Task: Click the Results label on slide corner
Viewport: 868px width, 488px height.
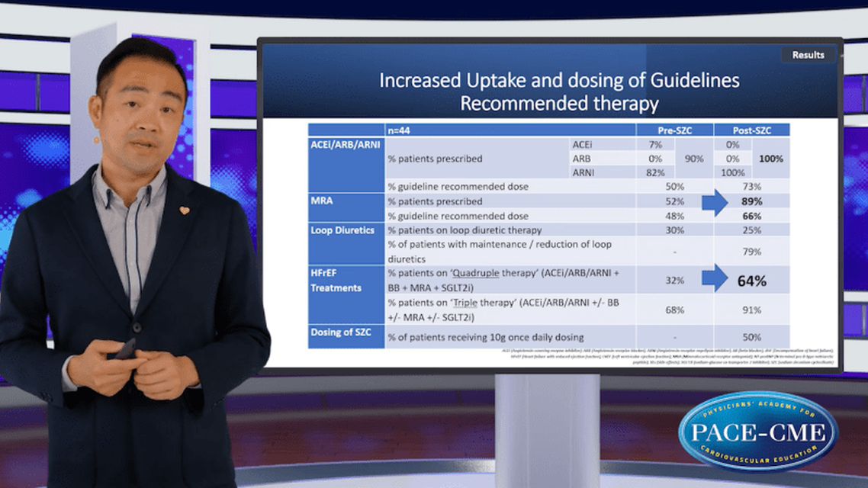Action: [808, 55]
